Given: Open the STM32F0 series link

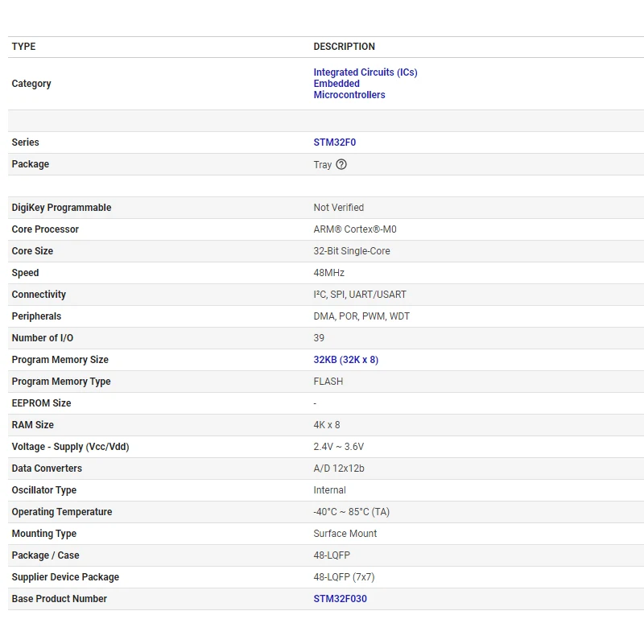Looking at the screenshot, I should (334, 142).
